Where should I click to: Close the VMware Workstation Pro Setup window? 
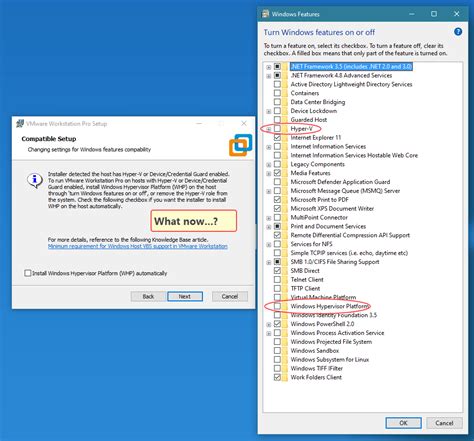244,123
